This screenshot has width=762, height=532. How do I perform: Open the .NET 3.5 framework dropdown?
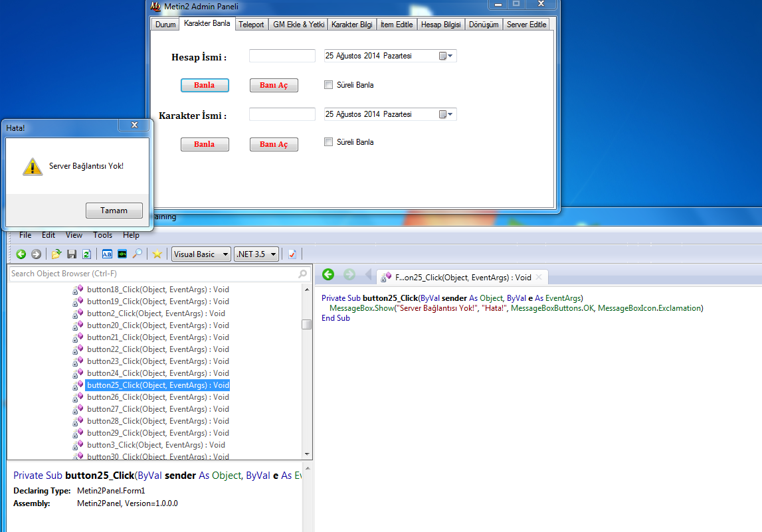click(256, 254)
